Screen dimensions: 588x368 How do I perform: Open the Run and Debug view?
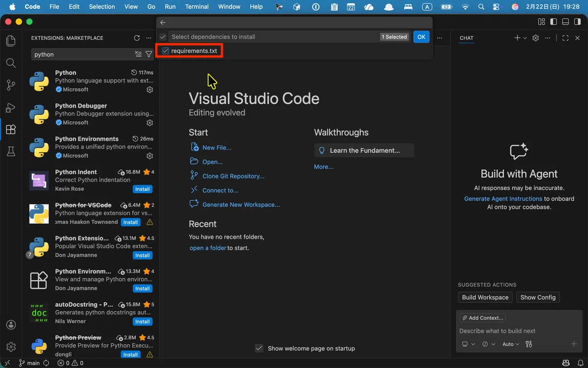(11, 107)
